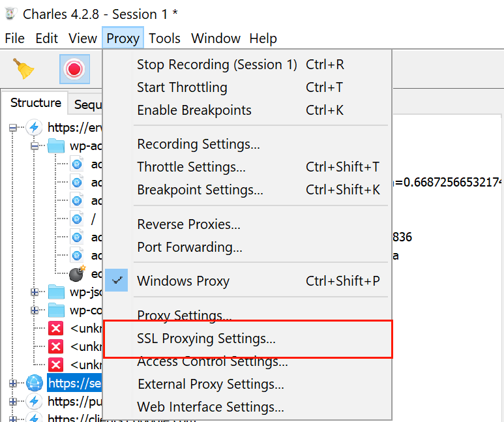The image size is (504, 422).
Task: Collapse the top https host tree node
Action: pos(12,128)
